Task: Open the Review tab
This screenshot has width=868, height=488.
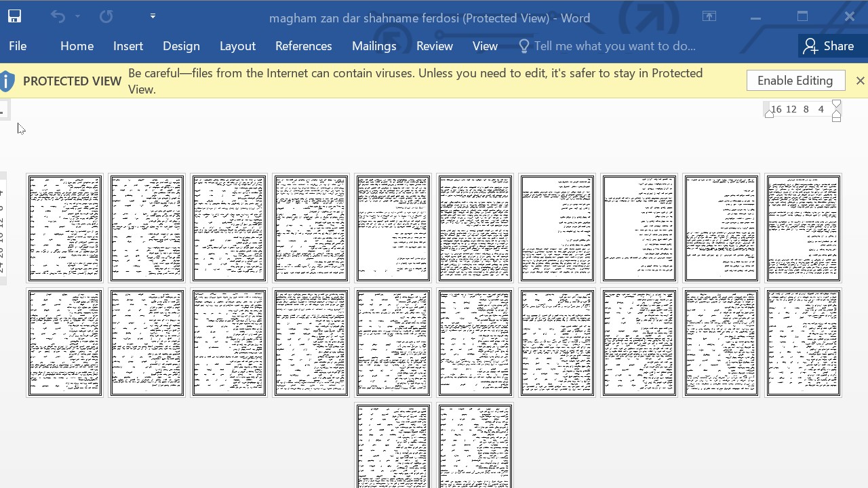Action: pos(434,46)
